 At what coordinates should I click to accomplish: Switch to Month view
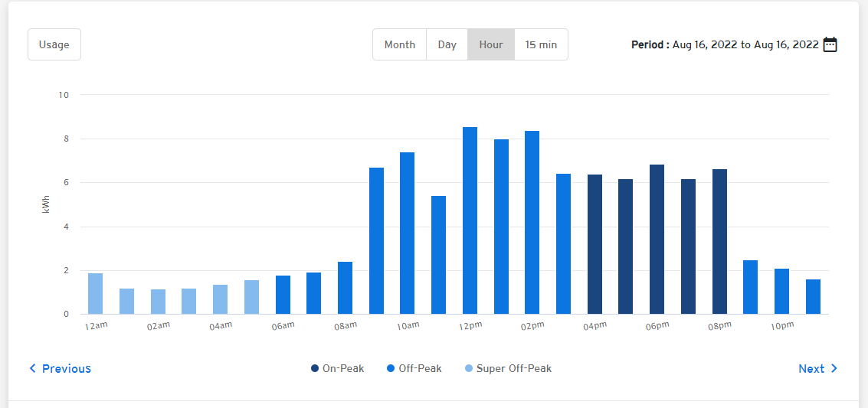coord(399,44)
